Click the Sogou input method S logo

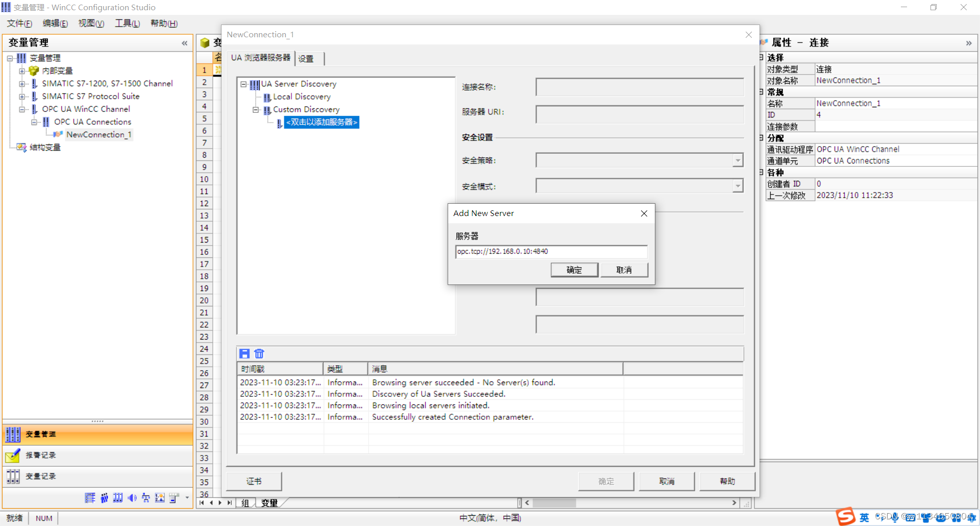point(846,516)
